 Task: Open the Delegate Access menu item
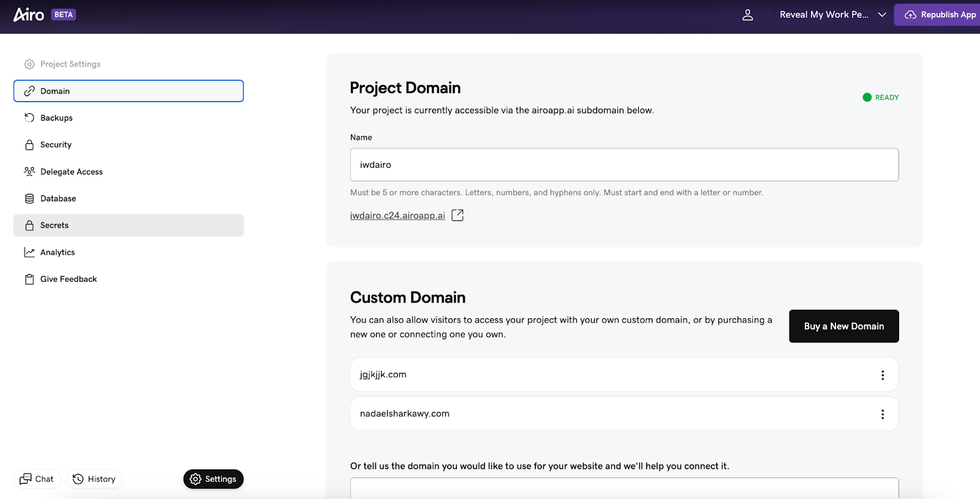[129, 172]
